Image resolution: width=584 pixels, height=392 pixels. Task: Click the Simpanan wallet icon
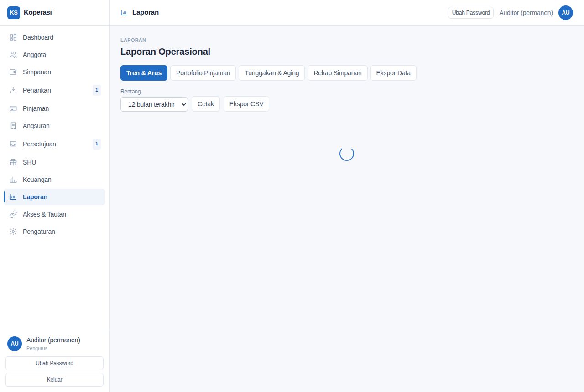click(x=13, y=72)
